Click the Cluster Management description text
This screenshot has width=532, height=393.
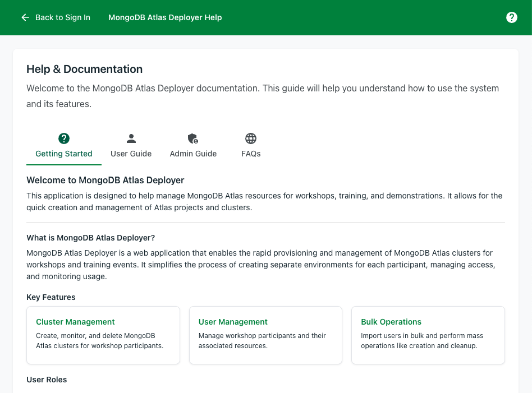coord(100,340)
